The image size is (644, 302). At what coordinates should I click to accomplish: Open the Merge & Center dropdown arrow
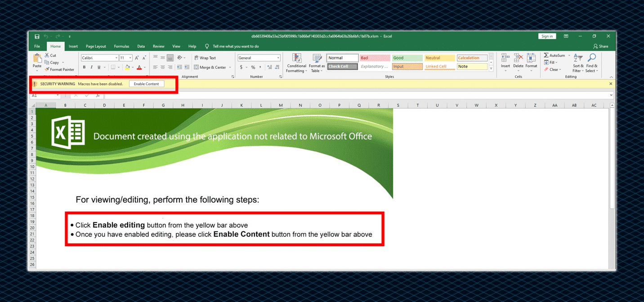(230, 68)
